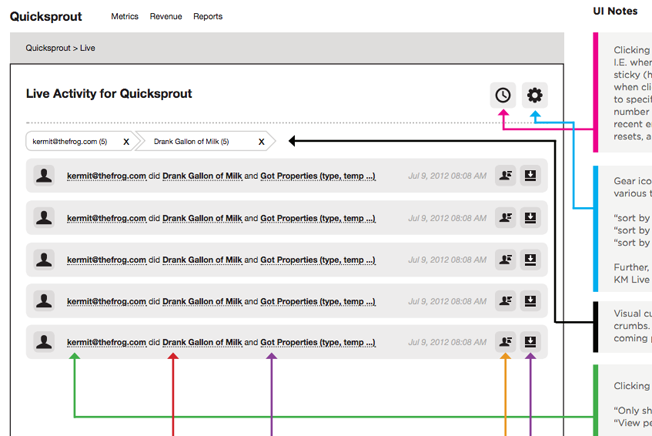652x436 pixels.
Task: Click the avatar icon in the third activity row
Action: click(x=44, y=260)
